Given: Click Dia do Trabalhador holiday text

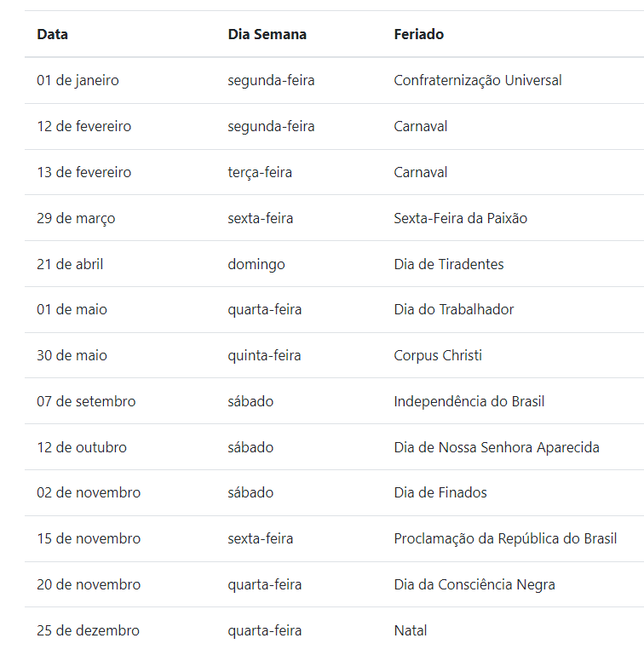Looking at the screenshot, I should point(453,309).
